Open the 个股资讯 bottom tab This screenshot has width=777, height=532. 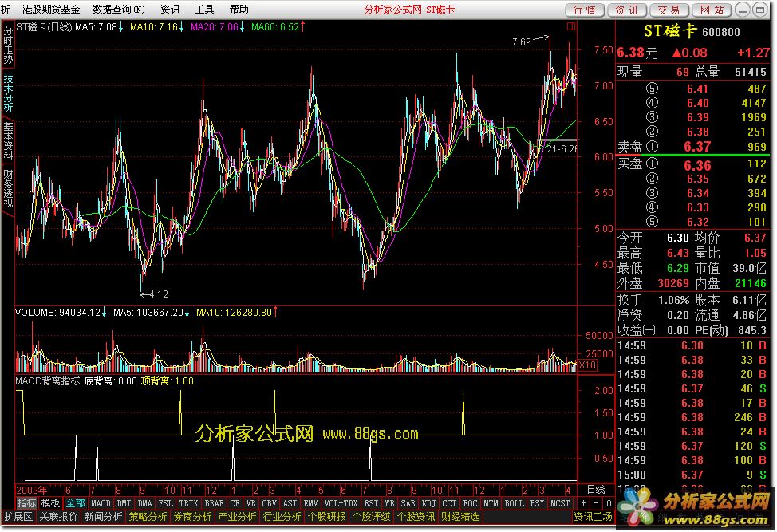pyautogui.click(x=416, y=517)
